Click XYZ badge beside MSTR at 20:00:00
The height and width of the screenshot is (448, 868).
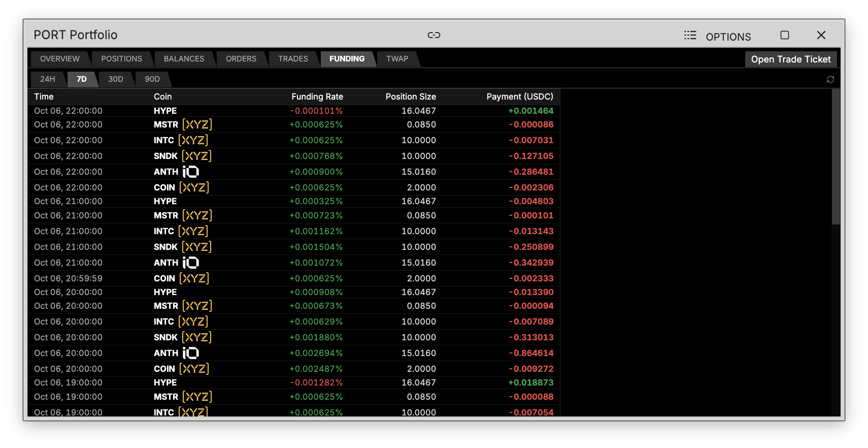197,306
